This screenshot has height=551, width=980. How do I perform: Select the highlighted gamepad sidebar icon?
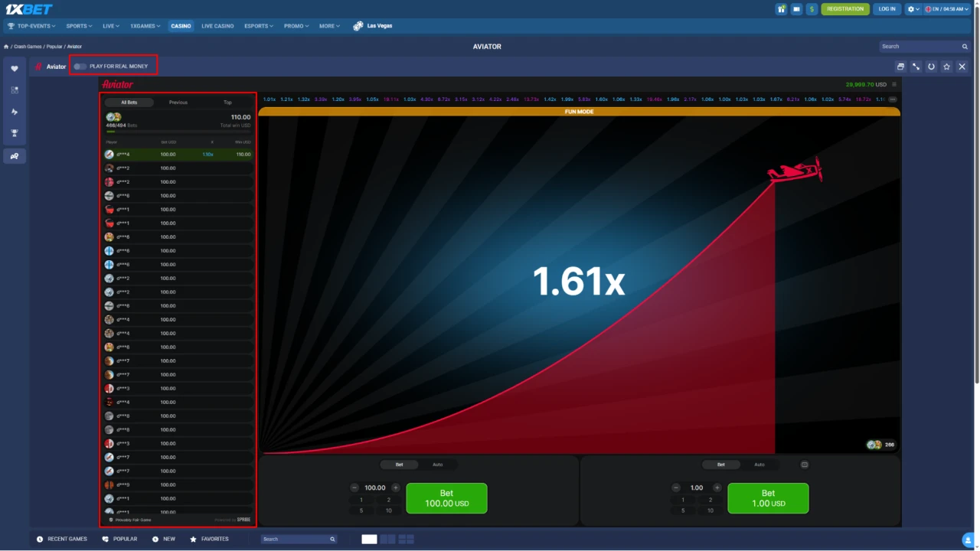tap(15, 156)
